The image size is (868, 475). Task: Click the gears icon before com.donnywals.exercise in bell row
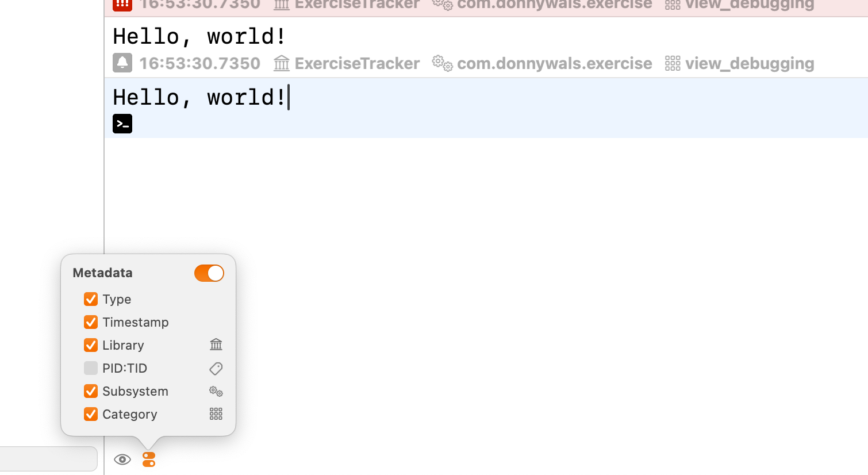coord(443,63)
